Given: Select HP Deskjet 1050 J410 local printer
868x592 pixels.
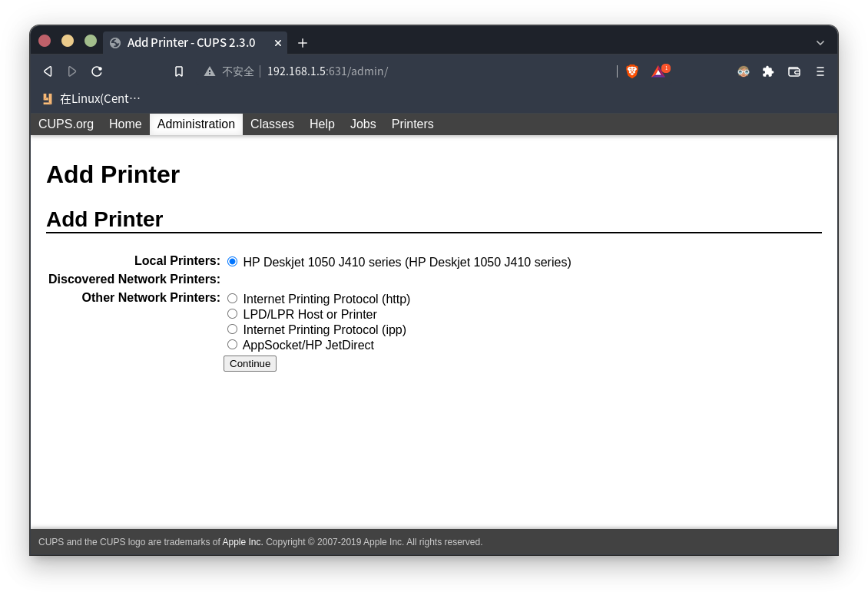Looking at the screenshot, I should pos(233,261).
